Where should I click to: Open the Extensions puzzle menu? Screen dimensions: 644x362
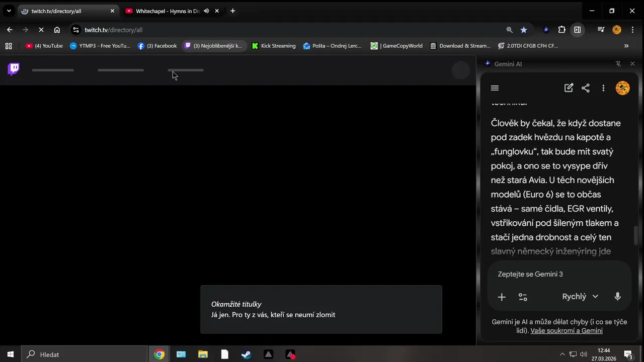562,30
